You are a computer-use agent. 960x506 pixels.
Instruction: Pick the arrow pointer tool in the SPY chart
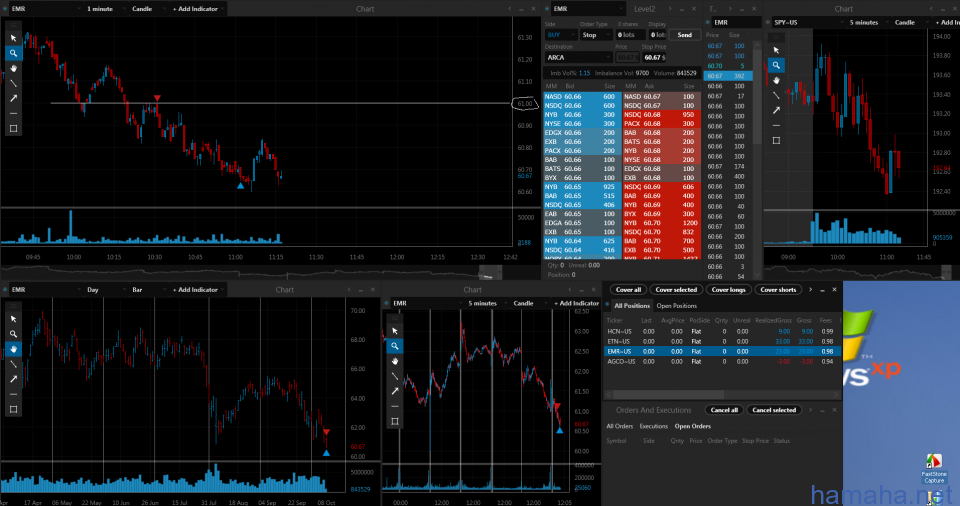(776, 49)
